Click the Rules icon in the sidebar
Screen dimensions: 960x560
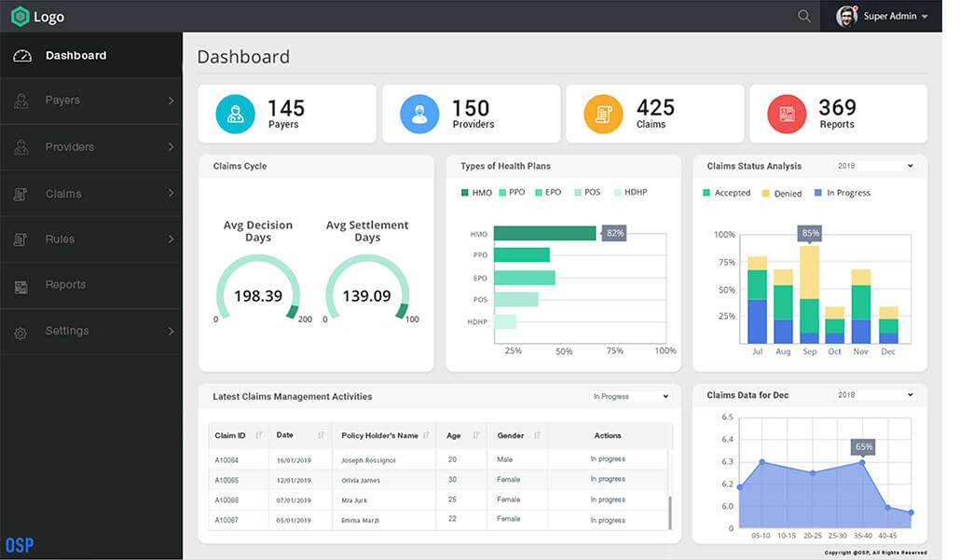(x=21, y=239)
